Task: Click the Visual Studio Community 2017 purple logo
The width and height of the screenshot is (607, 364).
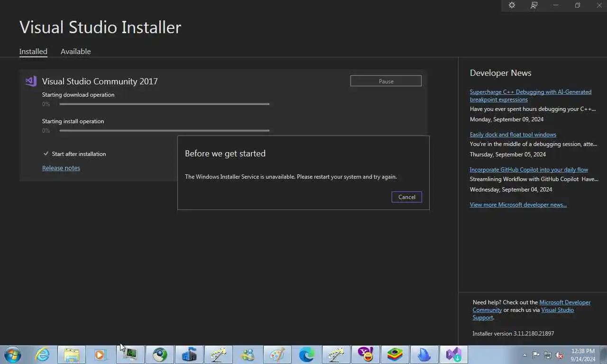Action: click(x=31, y=81)
